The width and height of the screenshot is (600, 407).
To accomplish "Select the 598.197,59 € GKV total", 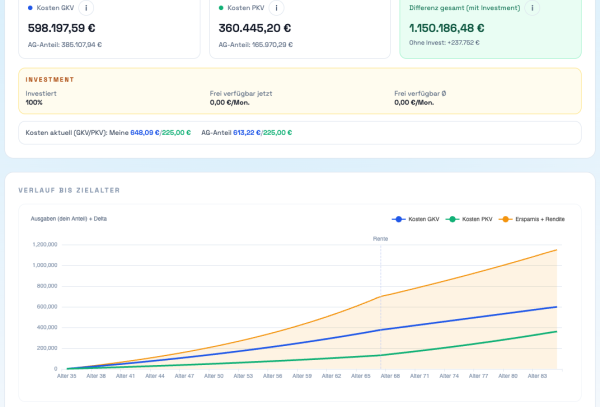I will click(69, 28).
